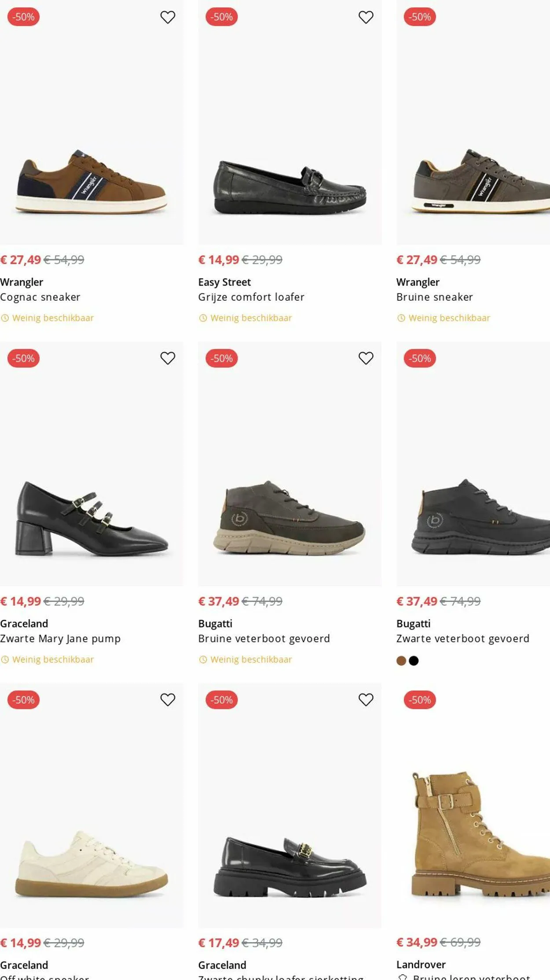Add Easy Street Grijze loafer to wishlist
The height and width of the screenshot is (980, 550).
click(366, 17)
